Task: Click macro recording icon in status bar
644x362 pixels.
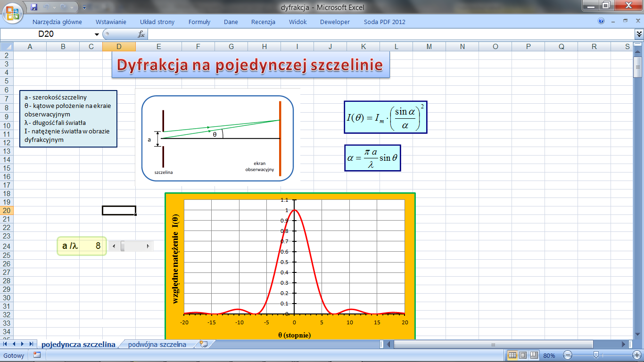Action: 37,355
